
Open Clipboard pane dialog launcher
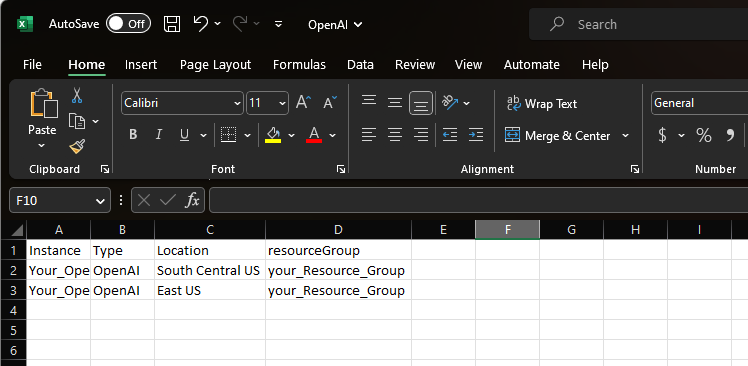105,169
